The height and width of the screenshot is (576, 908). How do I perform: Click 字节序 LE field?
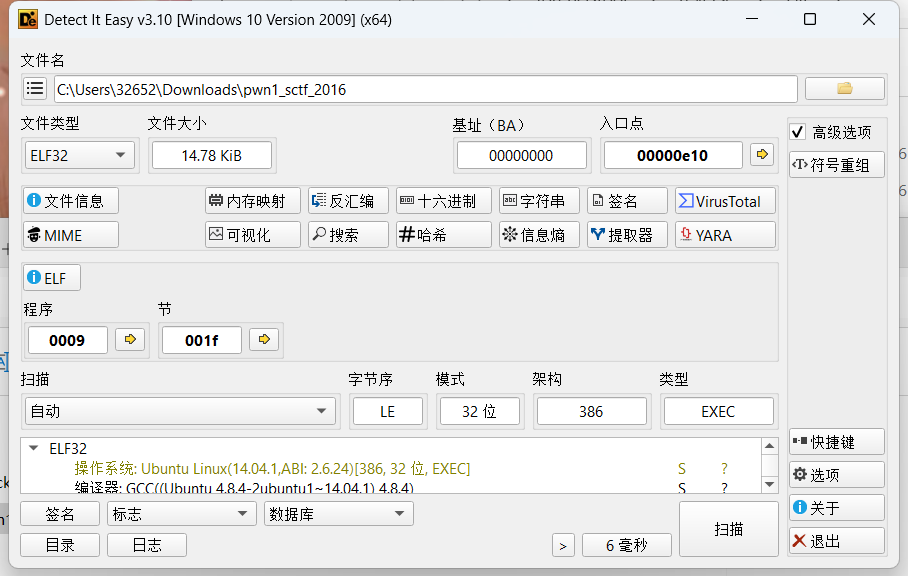click(x=387, y=412)
